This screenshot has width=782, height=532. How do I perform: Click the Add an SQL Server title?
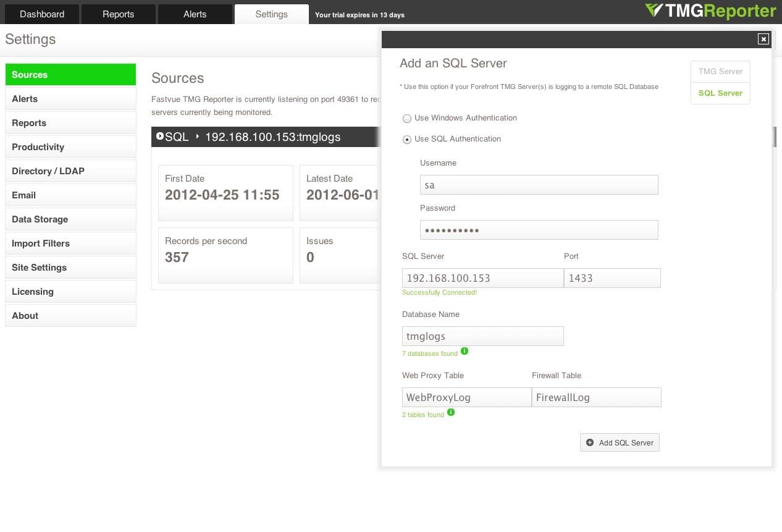453,63
